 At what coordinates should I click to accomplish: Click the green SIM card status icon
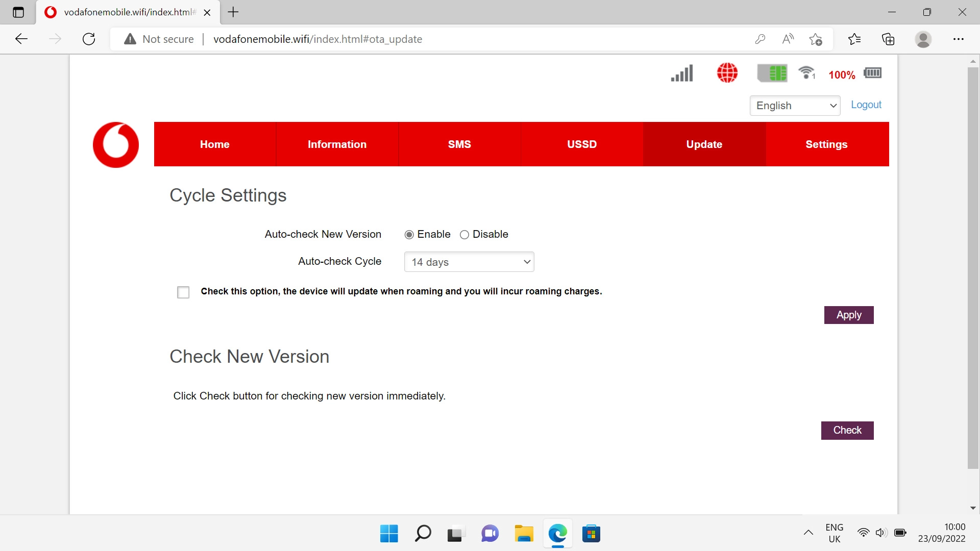click(772, 73)
